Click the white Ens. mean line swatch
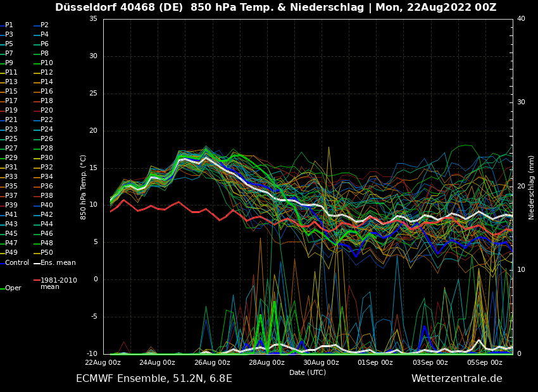 37,263
